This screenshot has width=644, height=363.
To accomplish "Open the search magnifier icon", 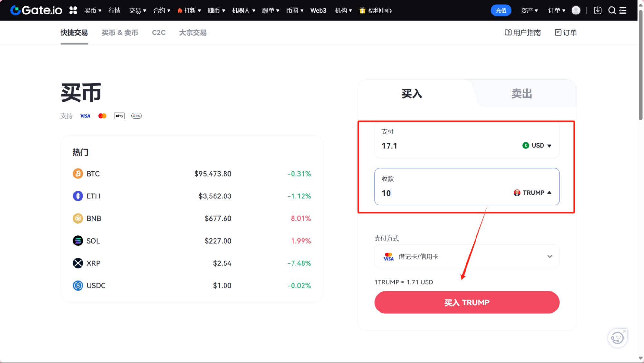I will pyautogui.click(x=612, y=10).
